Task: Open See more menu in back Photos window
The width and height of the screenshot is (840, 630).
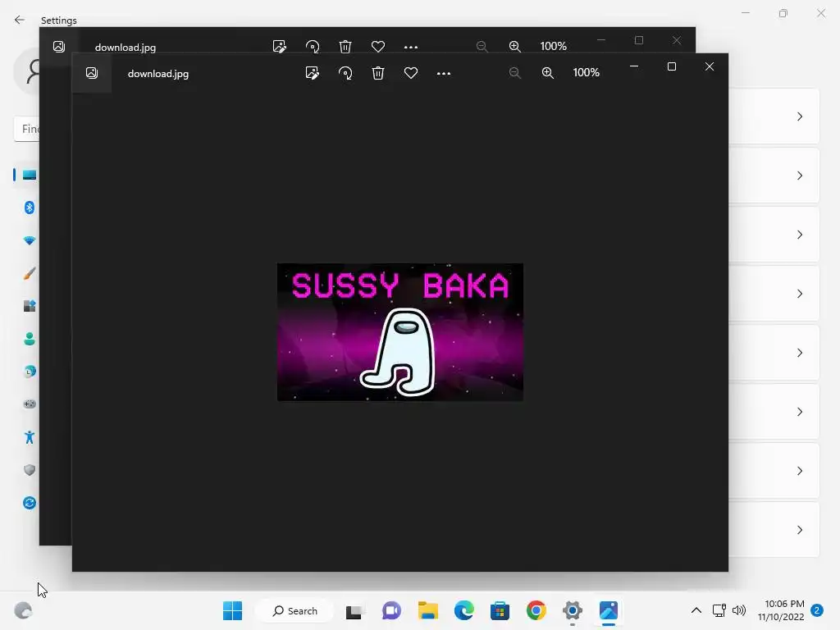Action: (411, 47)
